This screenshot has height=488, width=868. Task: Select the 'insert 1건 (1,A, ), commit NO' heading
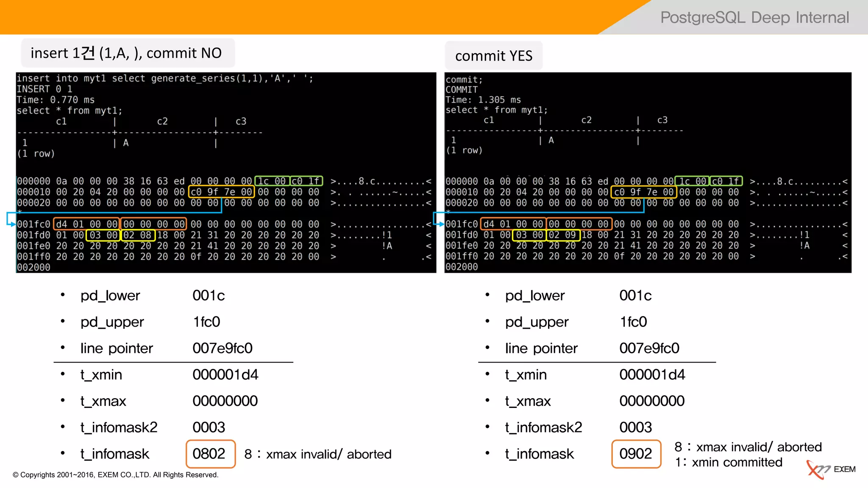[x=126, y=53]
